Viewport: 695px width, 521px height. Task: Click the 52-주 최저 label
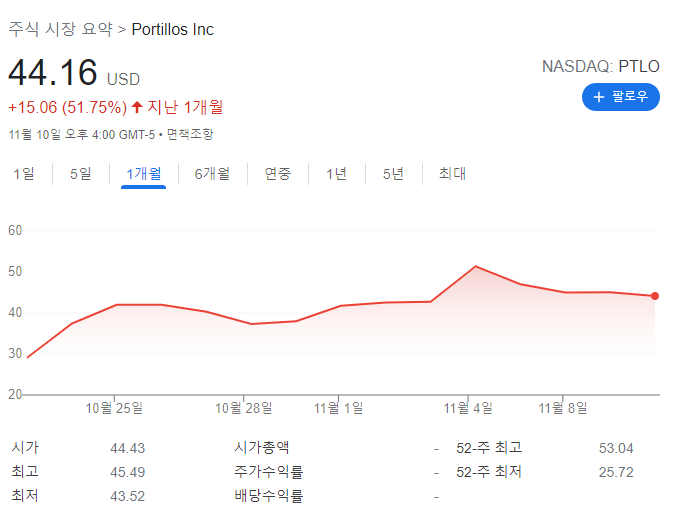(489, 472)
